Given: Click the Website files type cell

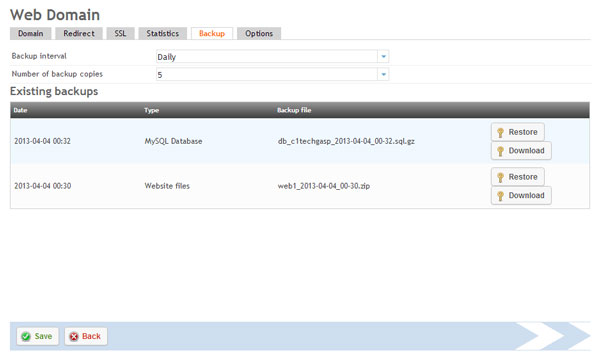Looking at the screenshot, I should [x=167, y=186].
